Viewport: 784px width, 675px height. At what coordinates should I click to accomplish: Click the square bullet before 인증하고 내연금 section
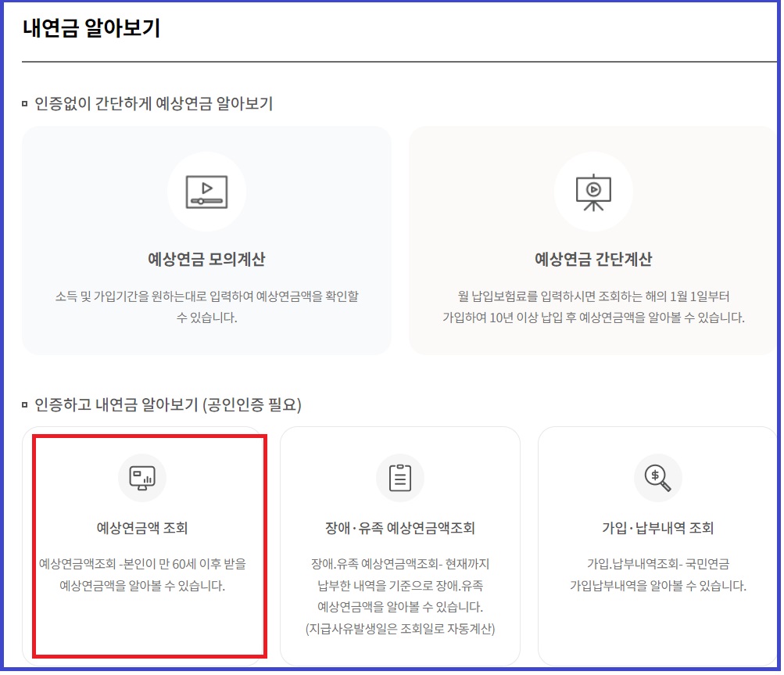(25, 406)
